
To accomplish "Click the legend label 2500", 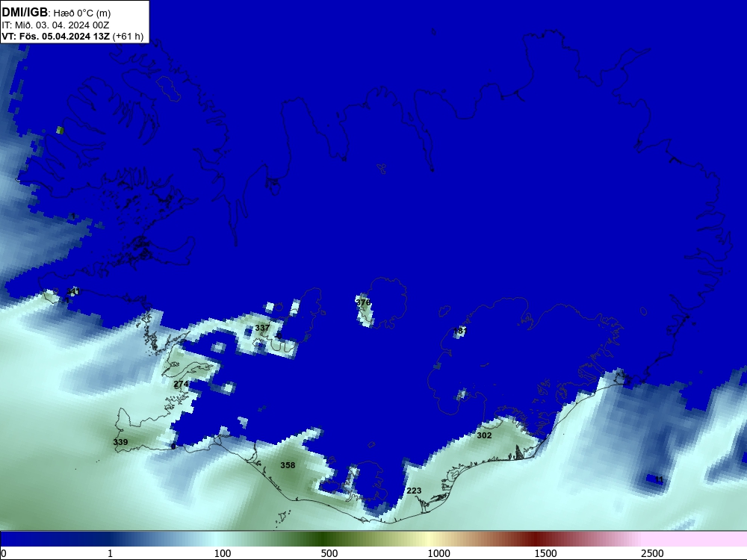I will point(652,553).
